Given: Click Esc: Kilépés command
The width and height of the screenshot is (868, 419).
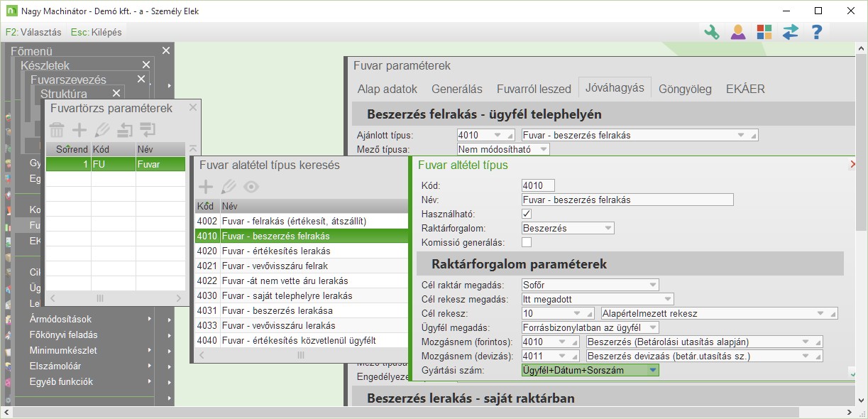Looking at the screenshot, I should pyautogui.click(x=96, y=32).
